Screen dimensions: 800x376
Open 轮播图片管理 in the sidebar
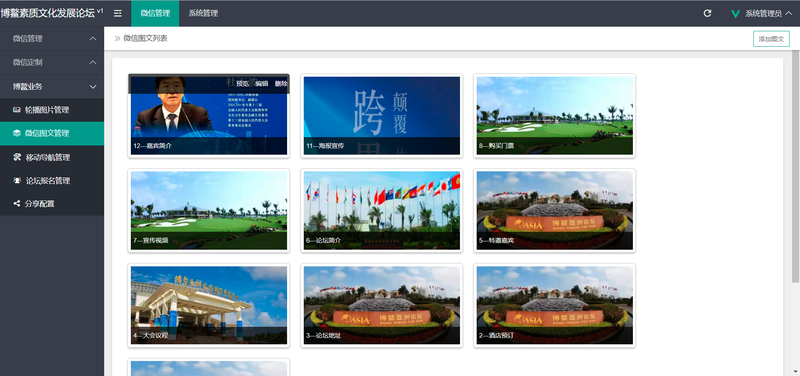[52, 110]
